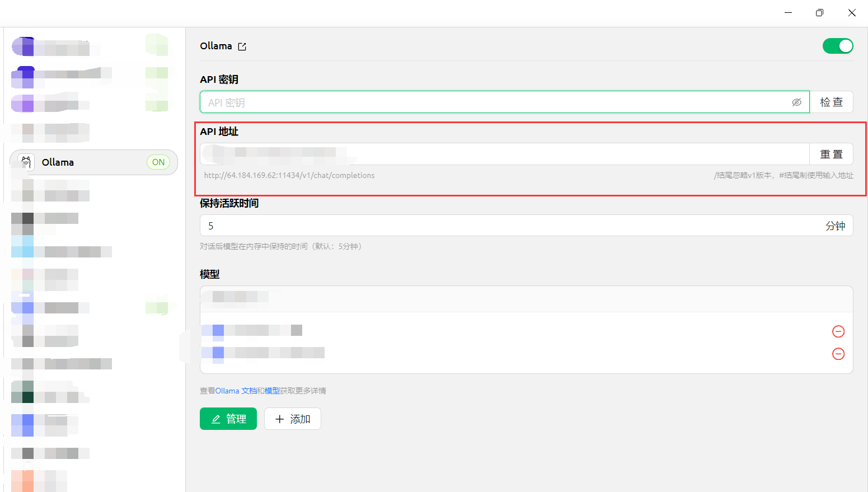Click the 添加 model button
Screen dimensions: 868x492
(293, 419)
